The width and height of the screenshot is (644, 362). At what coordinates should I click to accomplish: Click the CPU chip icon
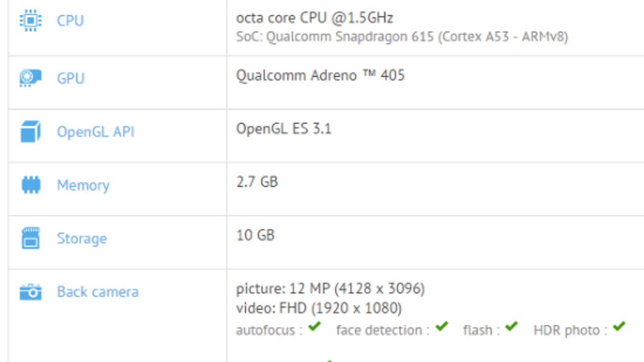31,20
